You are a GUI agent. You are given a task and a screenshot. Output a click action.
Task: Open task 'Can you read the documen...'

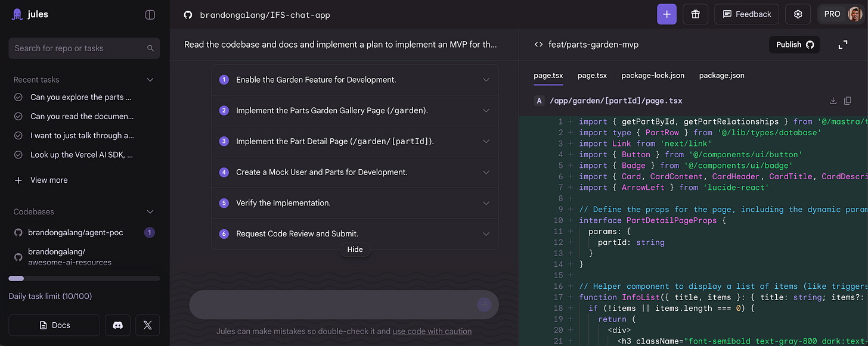coord(82,116)
